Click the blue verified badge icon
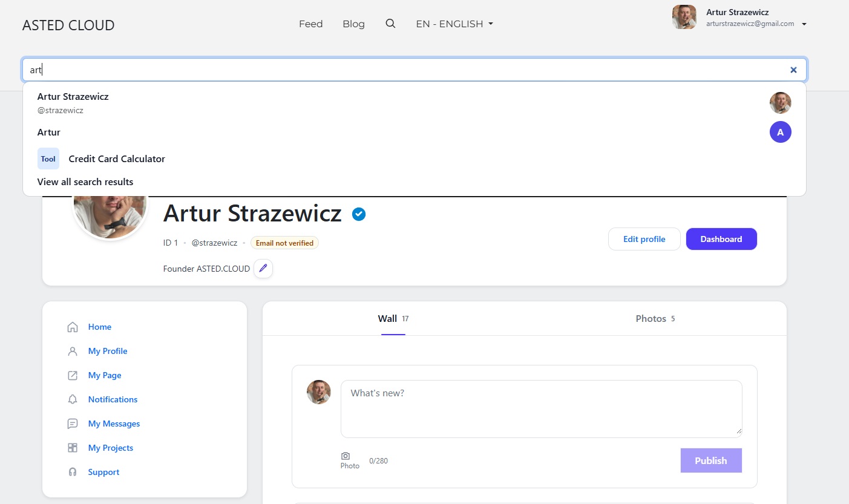This screenshot has width=849, height=504. click(359, 214)
